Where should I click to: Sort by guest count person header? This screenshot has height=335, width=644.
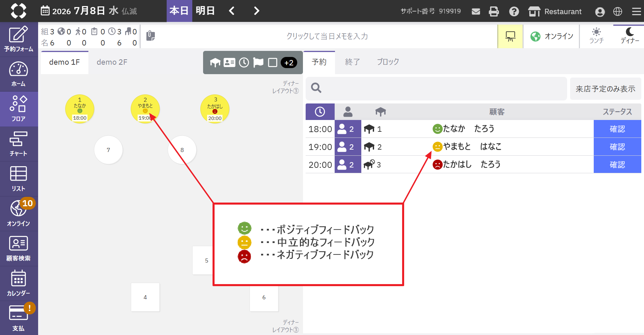tap(348, 112)
